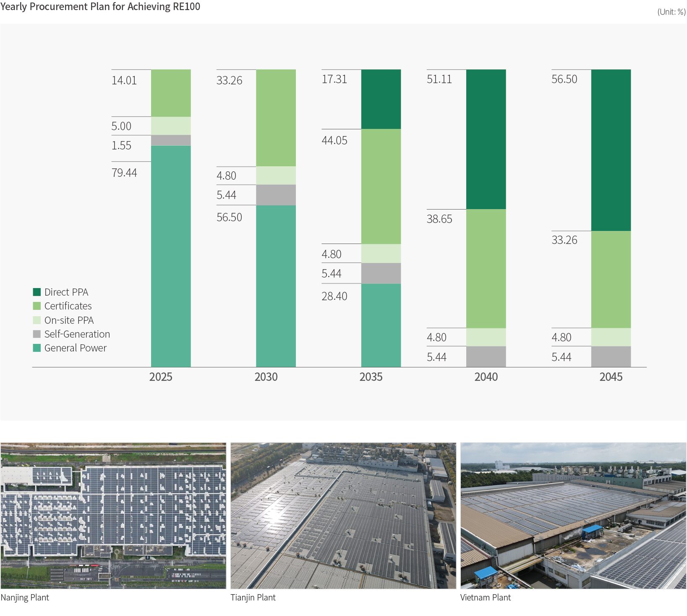The width and height of the screenshot is (687, 616).
Task: Select the 'Direct PPA' legend label
Action: pos(66,292)
